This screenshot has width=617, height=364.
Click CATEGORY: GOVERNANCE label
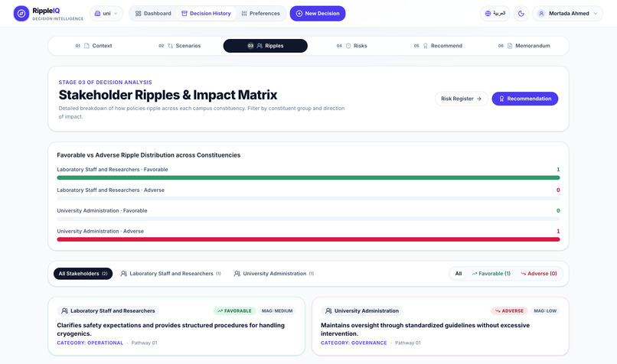(354, 343)
